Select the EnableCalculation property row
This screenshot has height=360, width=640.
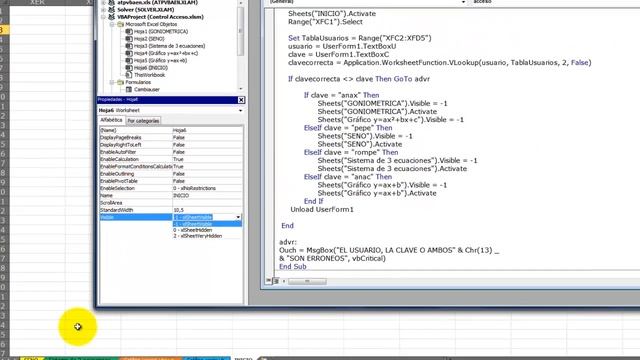point(171,159)
